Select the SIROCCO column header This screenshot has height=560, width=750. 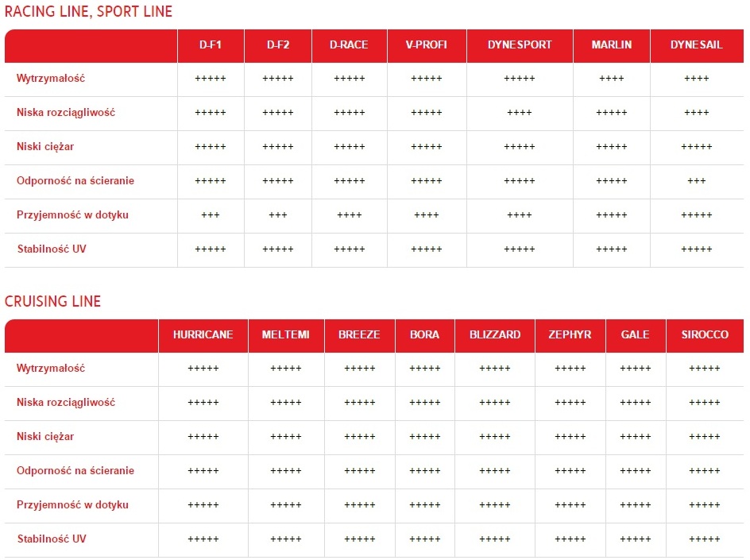click(x=705, y=334)
